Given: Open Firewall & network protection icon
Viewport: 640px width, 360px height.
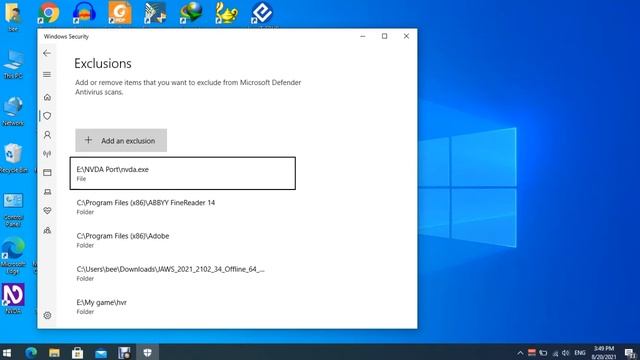Looking at the screenshot, I should coord(47,154).
